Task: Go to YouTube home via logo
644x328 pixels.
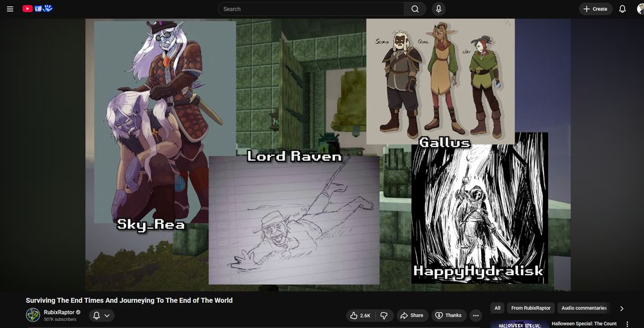Action: [37, 8]
